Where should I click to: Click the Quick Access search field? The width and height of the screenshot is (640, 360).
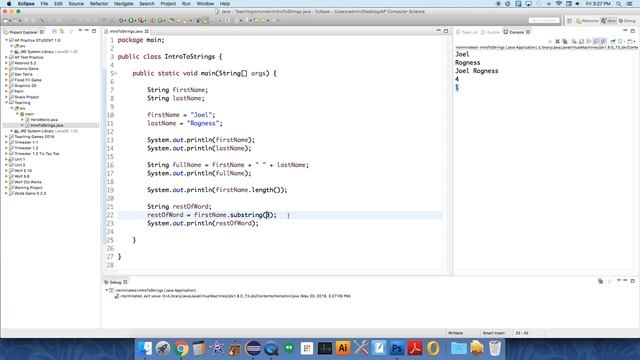544,20
